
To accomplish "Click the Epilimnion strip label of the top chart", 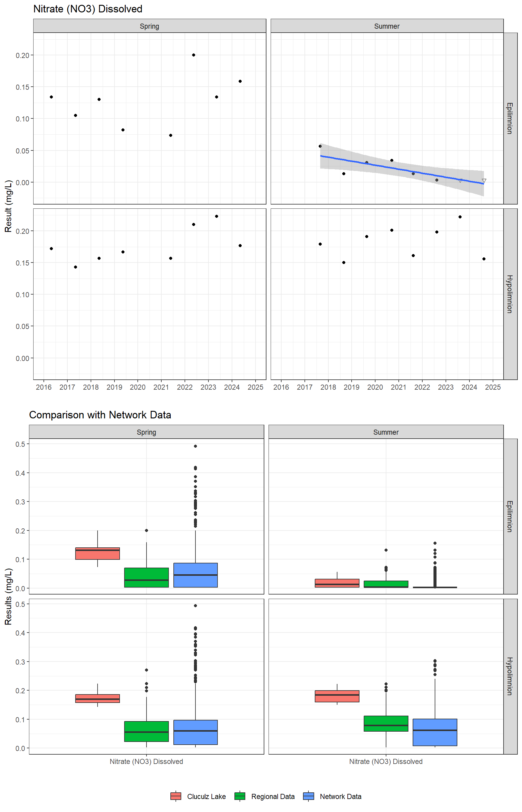I will (510, 118).
